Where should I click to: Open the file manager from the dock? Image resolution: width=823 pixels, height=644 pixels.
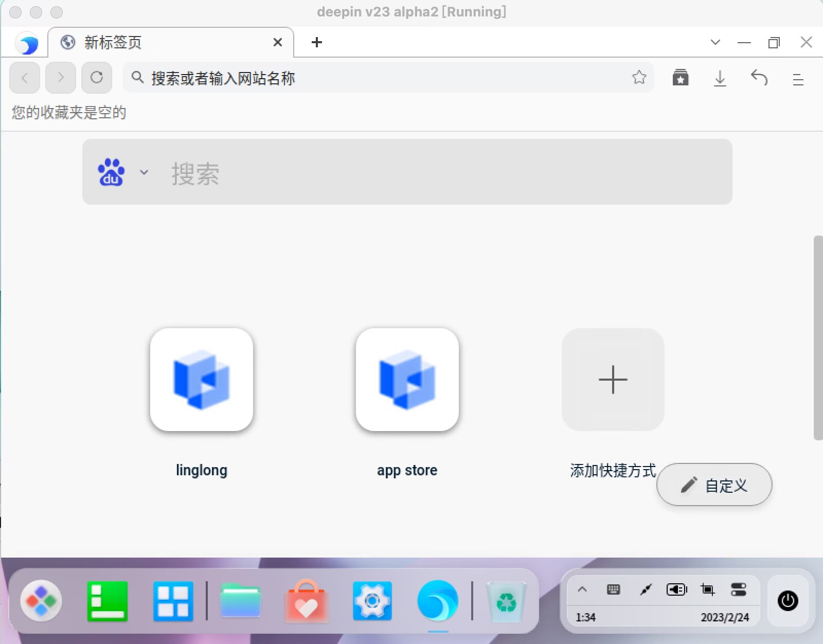coord(241,601)
